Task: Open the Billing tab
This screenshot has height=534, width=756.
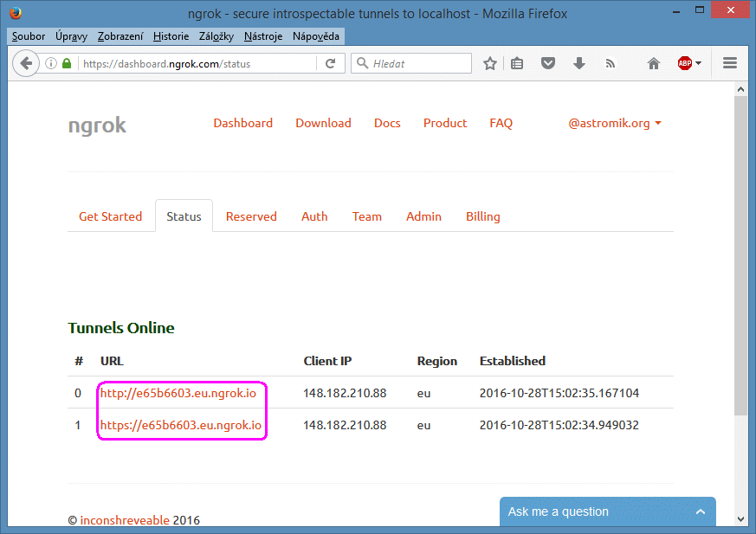Action: tap(482, 217)
